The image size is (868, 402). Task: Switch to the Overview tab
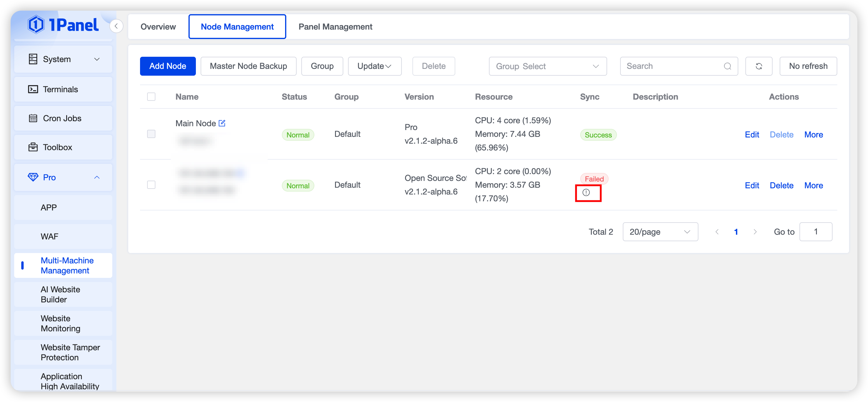pos(158,27)
